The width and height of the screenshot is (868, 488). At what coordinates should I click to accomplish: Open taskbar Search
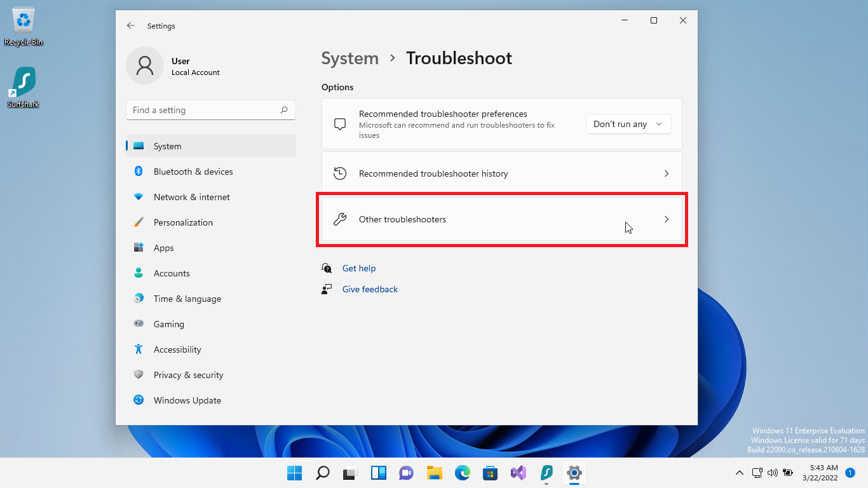[322, 473]
